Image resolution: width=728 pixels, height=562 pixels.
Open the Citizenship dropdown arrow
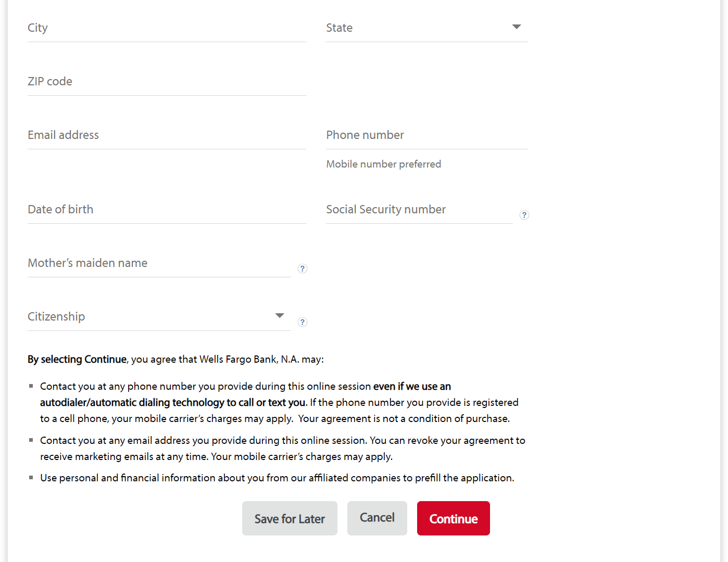[280, 316]
